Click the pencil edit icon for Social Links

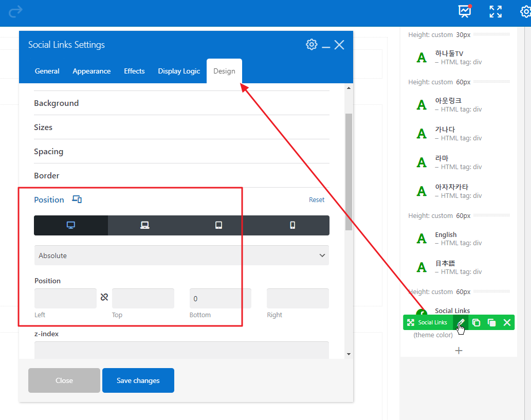461,322
